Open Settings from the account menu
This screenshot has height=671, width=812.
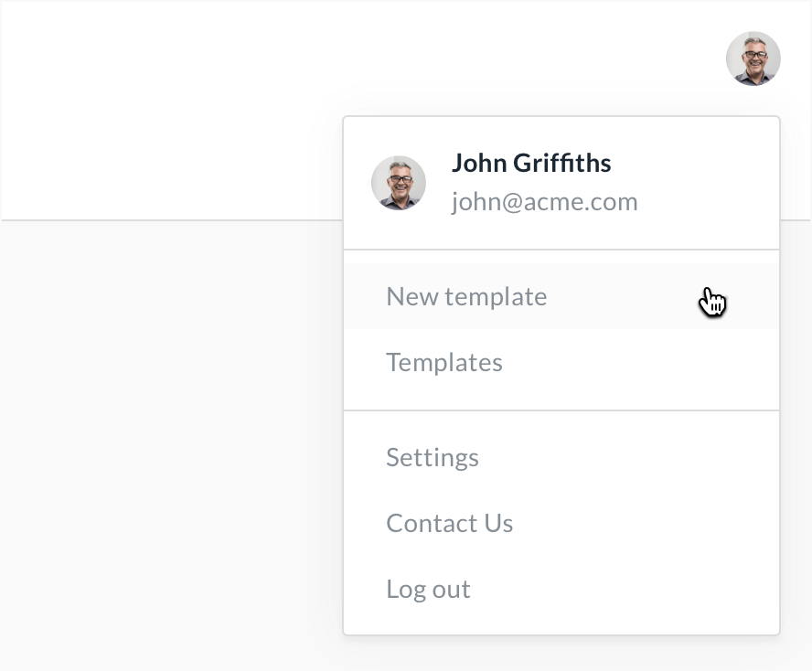561,457
